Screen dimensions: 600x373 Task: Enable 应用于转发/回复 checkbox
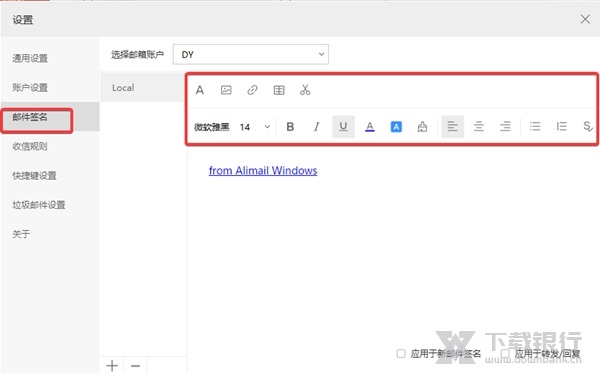[x=505, y=353]
